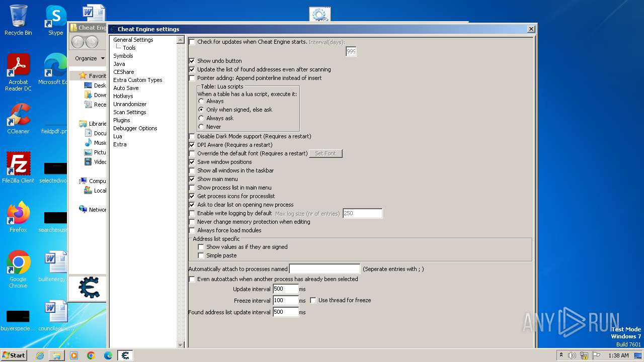Toggle Update list of found addresses checkbox
The image size is (644, 362).
(x=192, y=69)
